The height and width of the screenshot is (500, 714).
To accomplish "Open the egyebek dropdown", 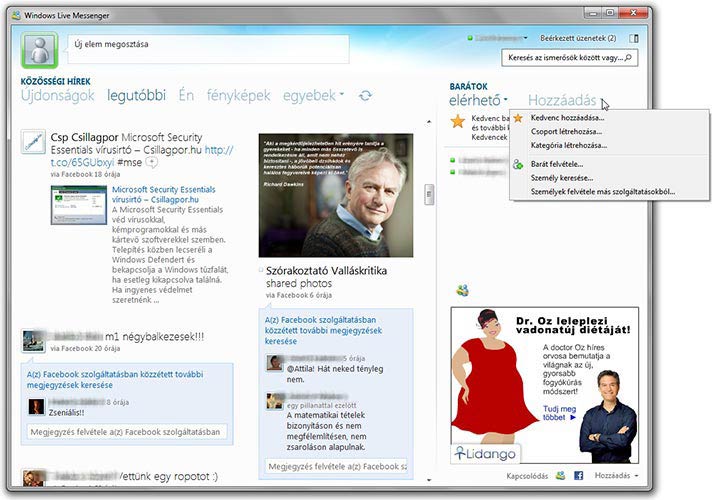I will (x=313, y=95).
